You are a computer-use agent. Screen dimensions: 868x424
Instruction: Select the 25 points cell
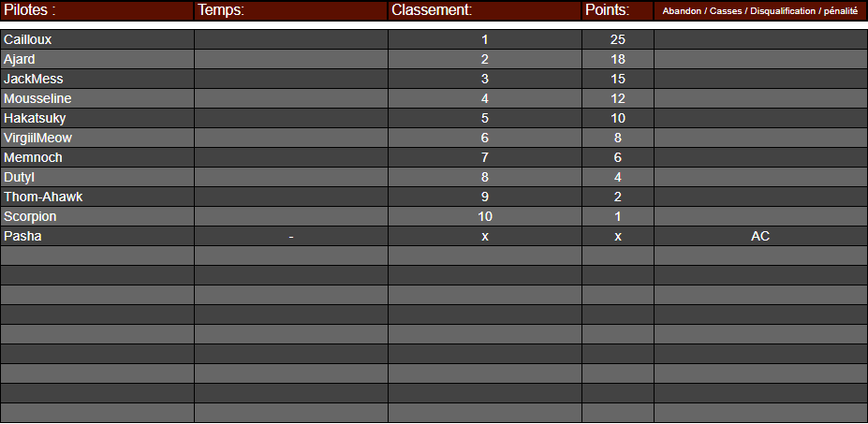pos(618,39)
